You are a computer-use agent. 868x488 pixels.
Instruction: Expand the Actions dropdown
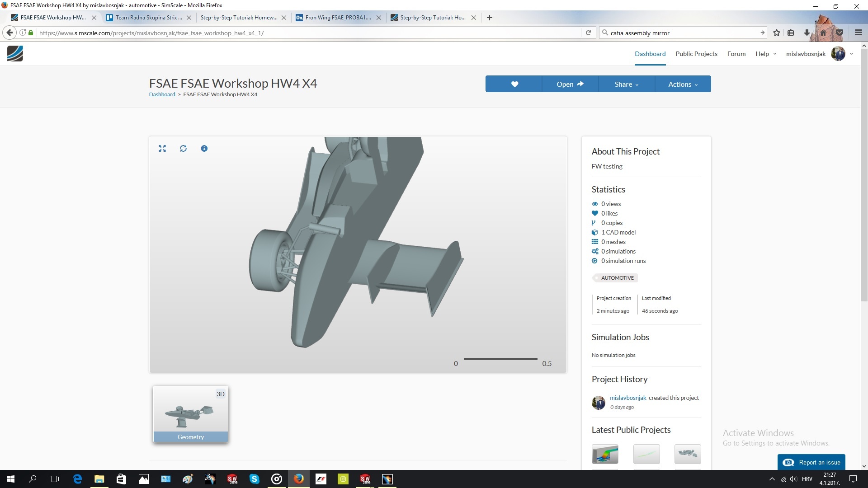pyautogui.click(x=683, y=84)
